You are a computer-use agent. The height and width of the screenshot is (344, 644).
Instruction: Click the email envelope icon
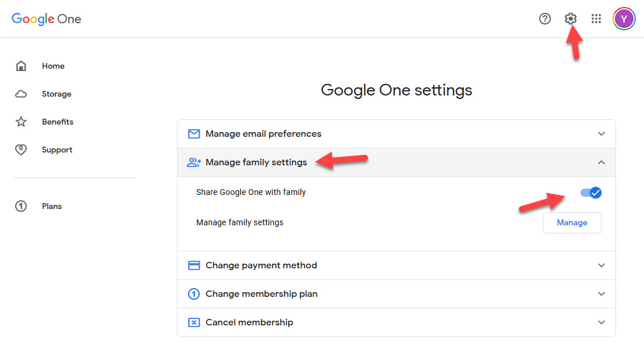[x=194, y=134]
